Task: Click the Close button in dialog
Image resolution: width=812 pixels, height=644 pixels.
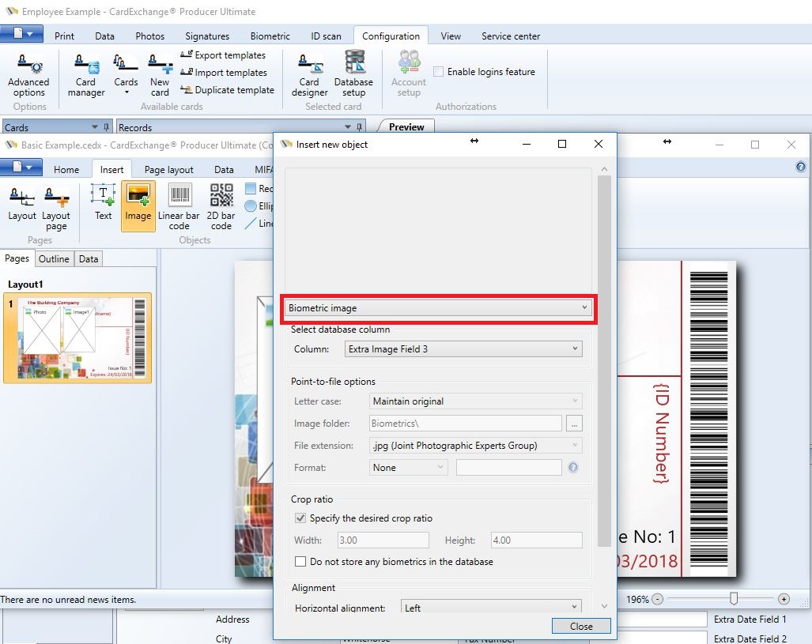Action: 581,626
